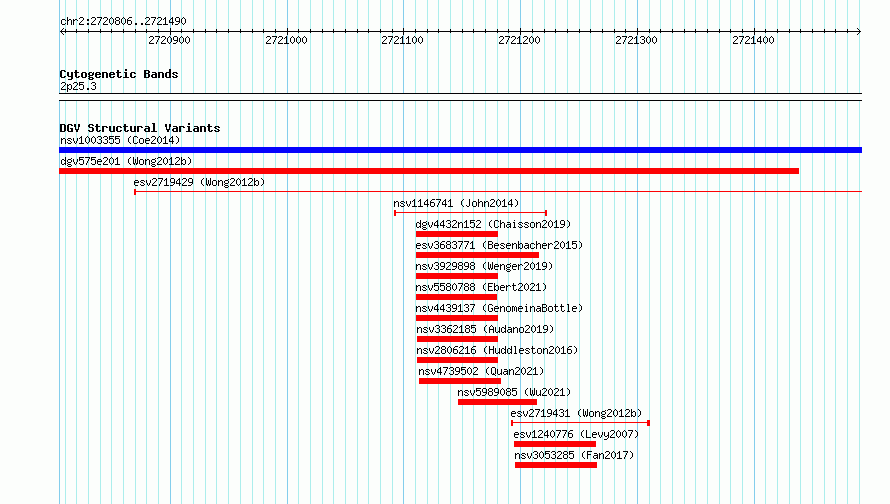Open nsv5580788 (Ebert2021) label
Image resolution: width=890 pixels, height=504 pixels.
tap(481, 287)
